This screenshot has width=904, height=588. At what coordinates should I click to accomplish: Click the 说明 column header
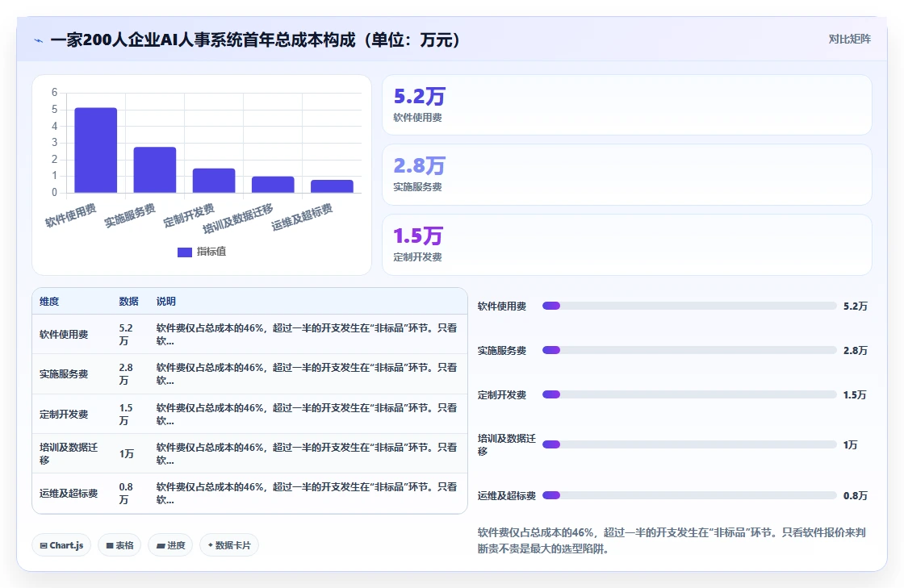click(166, 301)
